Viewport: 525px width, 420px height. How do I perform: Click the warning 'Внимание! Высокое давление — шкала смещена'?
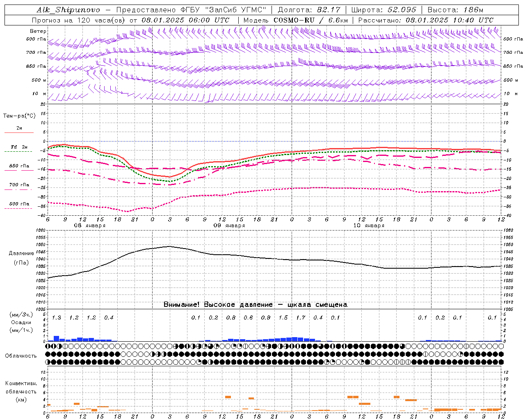coord(256,304)
